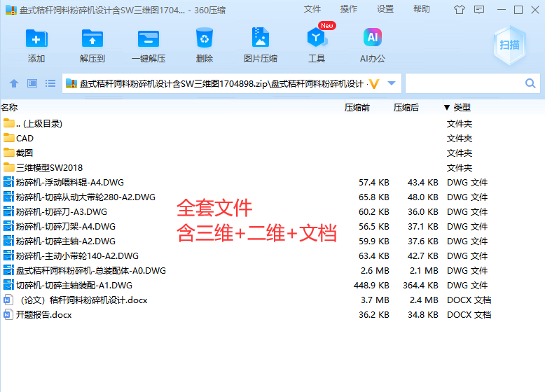Click the 删除 (Delete) recycle icon
Image resolution: width=545 pixels, height=392 pixels.
coord(205,38)
